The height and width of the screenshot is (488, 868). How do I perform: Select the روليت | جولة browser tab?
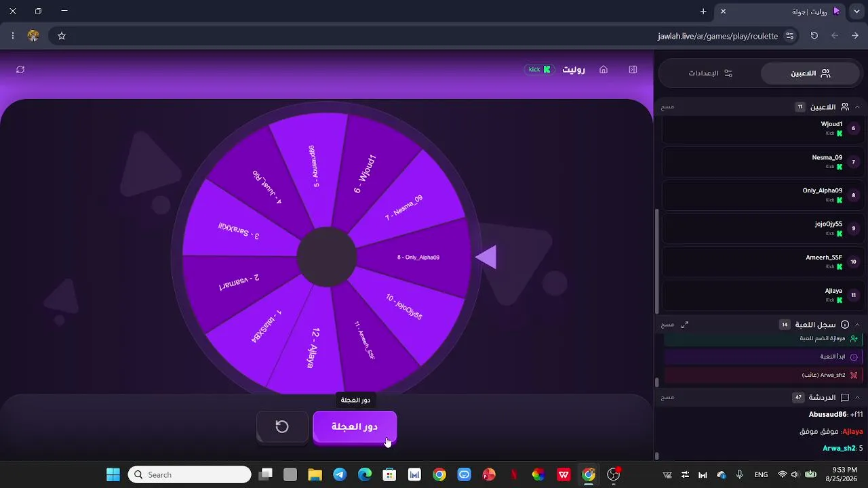click(x=780, y=12)
